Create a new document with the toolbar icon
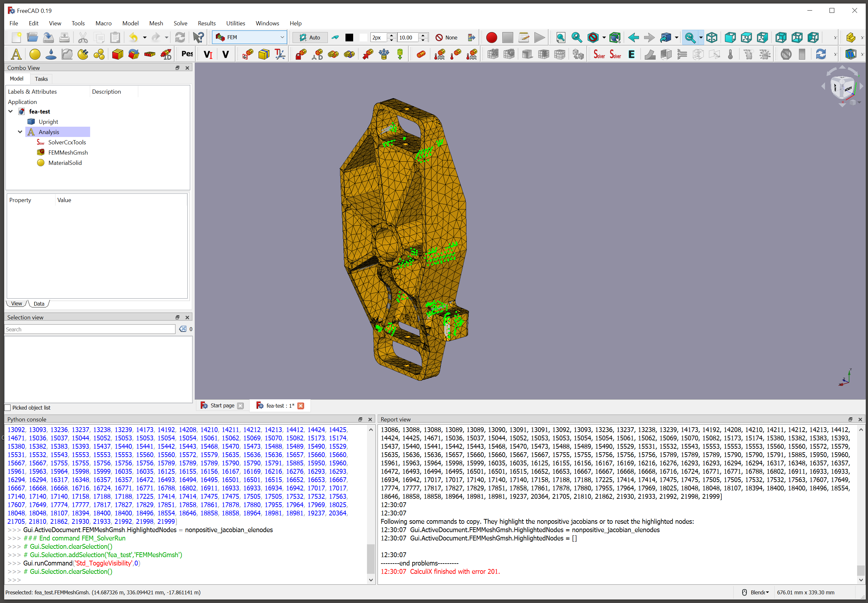868x603 pixels. click(x=16, y=38)
